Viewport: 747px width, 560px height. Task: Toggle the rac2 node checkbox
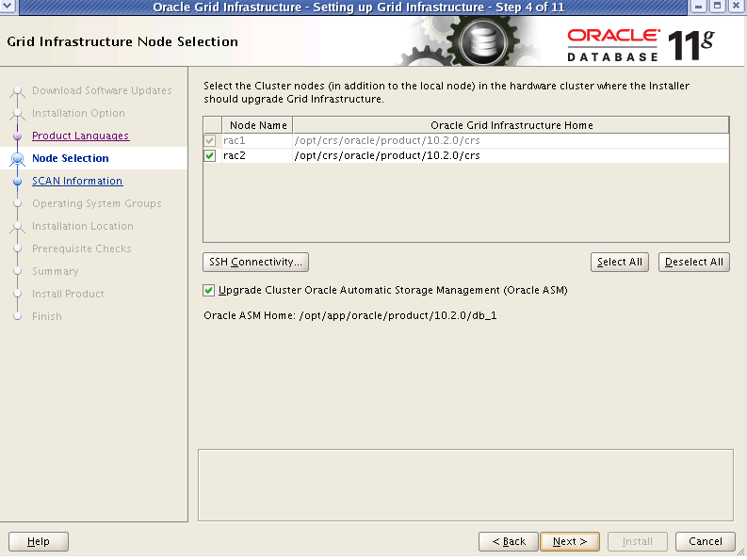pyautogui.click(x=210, y=155)
